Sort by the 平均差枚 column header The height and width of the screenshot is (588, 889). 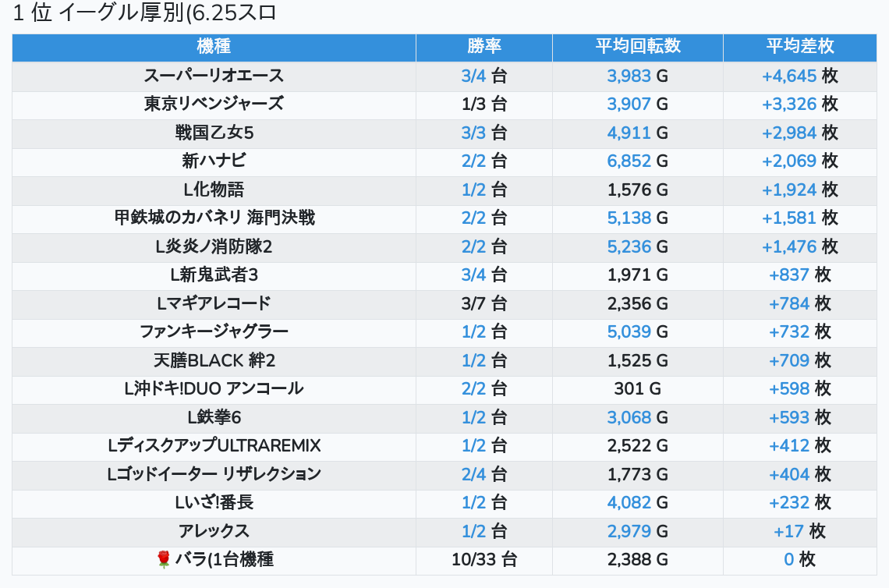coord(799,47)
